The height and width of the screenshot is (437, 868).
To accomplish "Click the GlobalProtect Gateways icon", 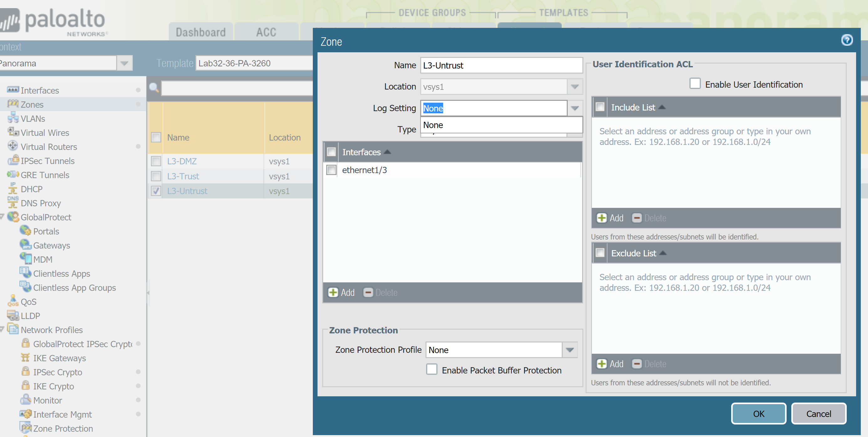I will (25, 244).
